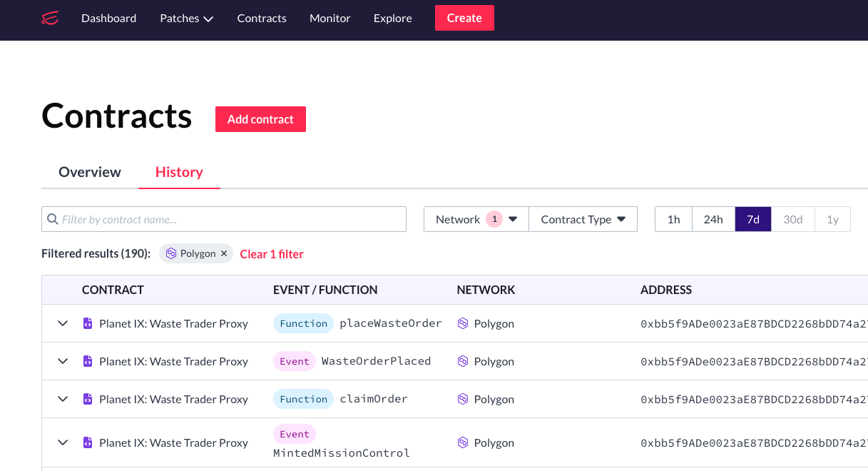This screenshot has width=868, height=471.
Task: Click the Polygon icon inside the filter chip
Action: point(171,253)
